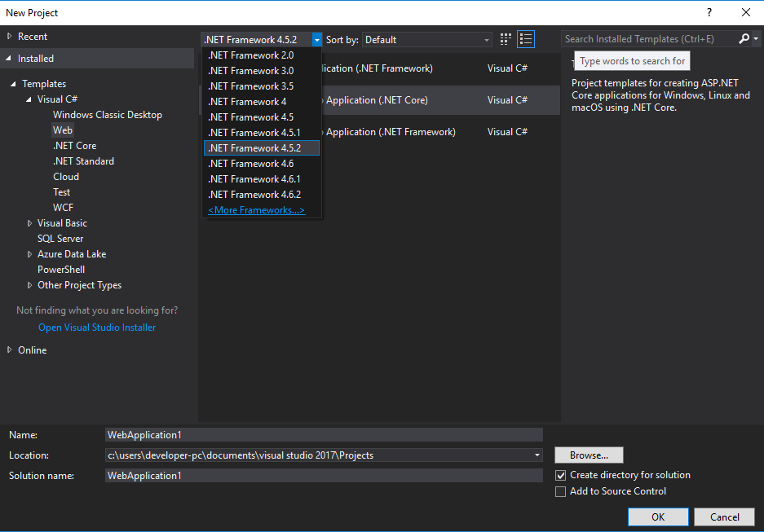The width and height of the screenshot is (764, 532).
Task: Select .NET Framework 4.6.2 option
Action: [262, 195]
